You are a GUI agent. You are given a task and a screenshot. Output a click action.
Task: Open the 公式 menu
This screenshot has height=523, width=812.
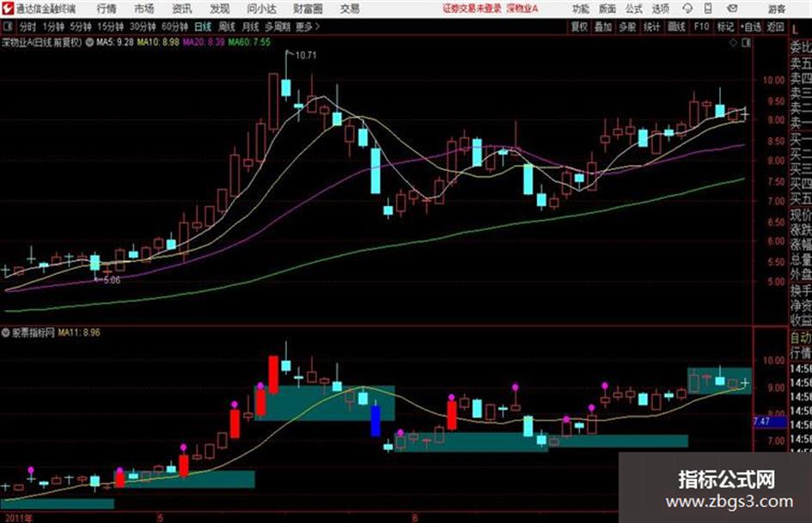634,9
